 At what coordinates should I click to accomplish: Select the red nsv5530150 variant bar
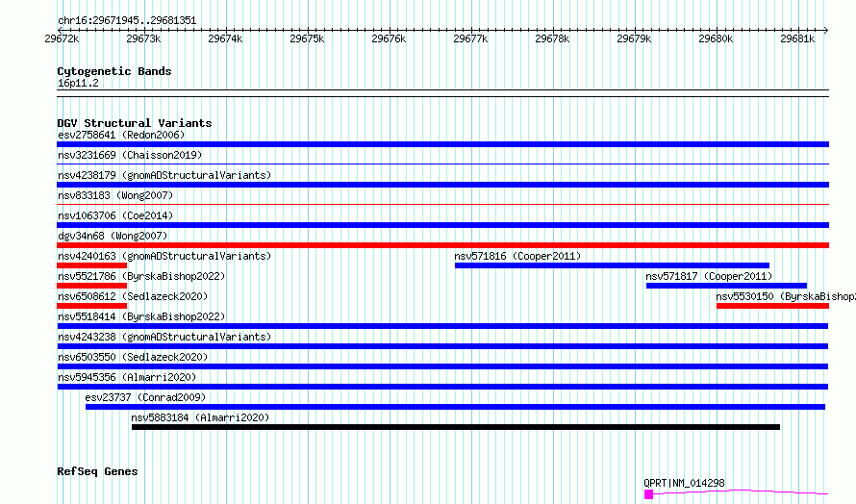tap(772, 306)
